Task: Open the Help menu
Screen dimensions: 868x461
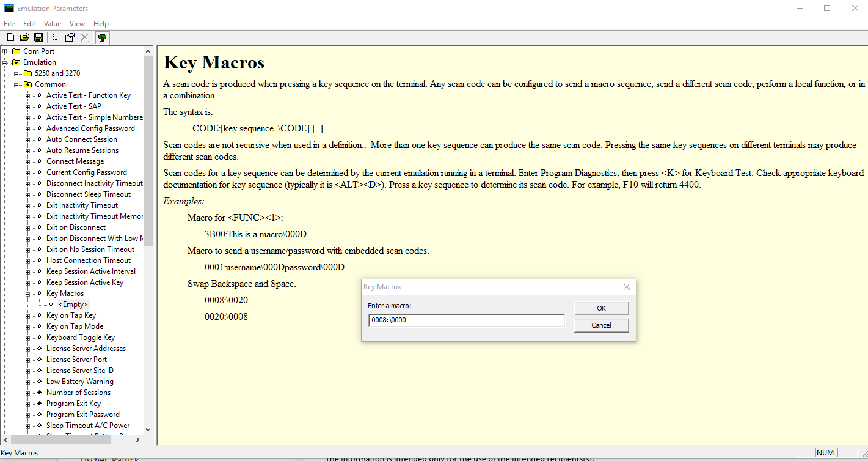Action: coord(101,23)
